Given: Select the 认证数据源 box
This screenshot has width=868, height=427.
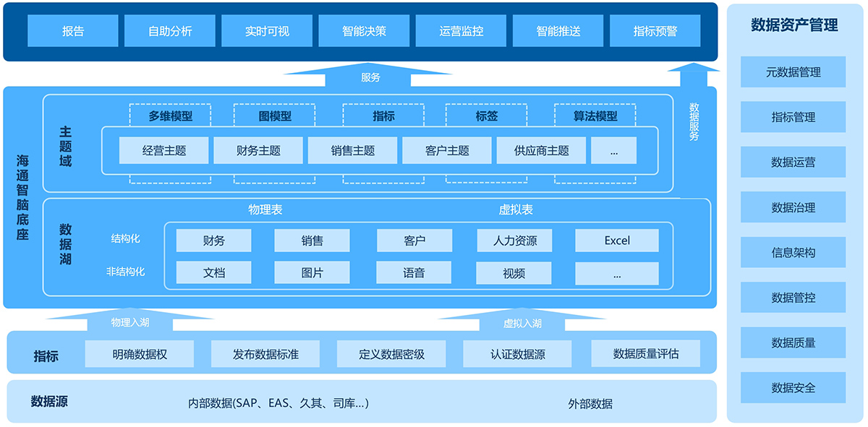Looking at the screenshot, I should pos(517,354).
